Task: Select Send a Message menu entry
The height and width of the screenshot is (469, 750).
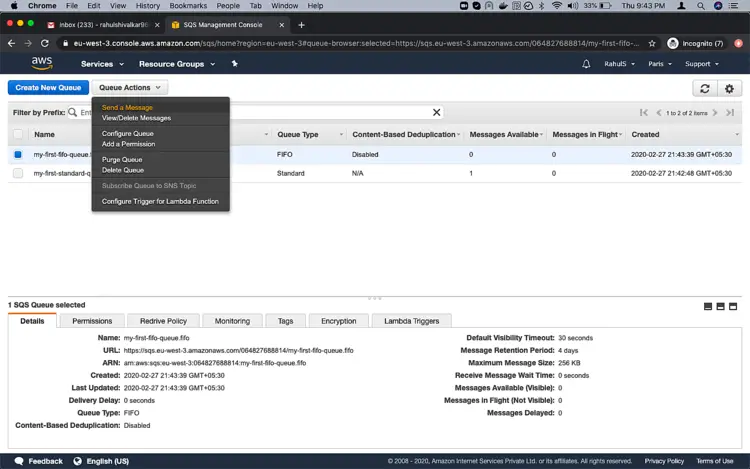Action: pyautogui.click(x=127, y=107)
